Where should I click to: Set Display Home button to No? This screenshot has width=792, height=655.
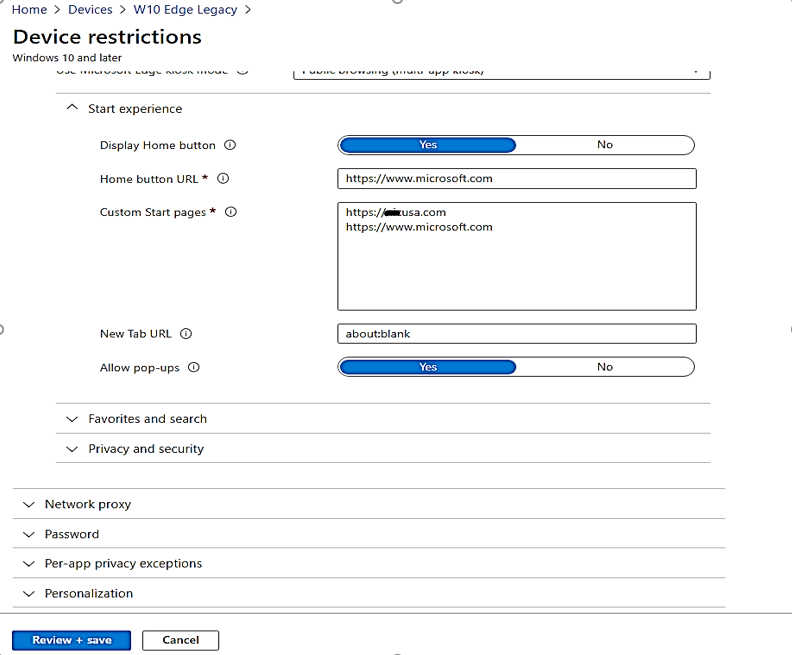[604, 145]
